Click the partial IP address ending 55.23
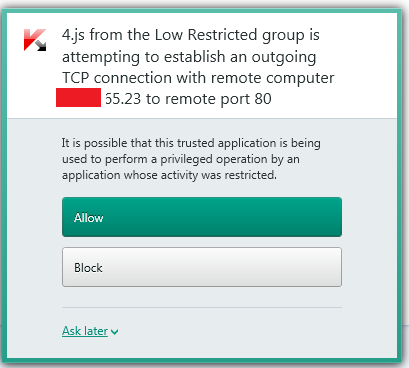This screenshot has height=368, width=409. (123, 99)
